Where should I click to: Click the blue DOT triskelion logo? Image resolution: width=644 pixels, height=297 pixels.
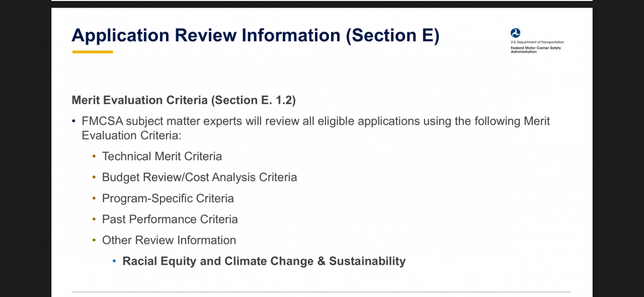pyautogui.click(x=515, y=33)
